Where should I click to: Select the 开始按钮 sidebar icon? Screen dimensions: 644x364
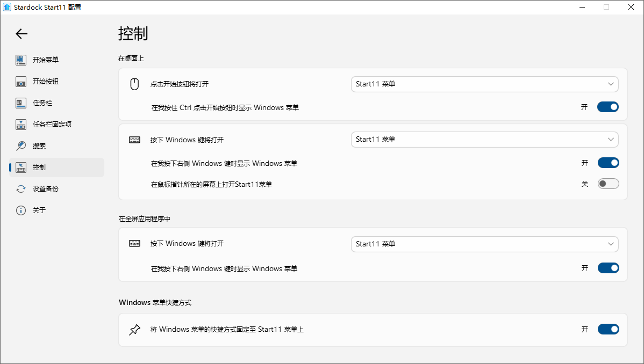tap(20, 81)
